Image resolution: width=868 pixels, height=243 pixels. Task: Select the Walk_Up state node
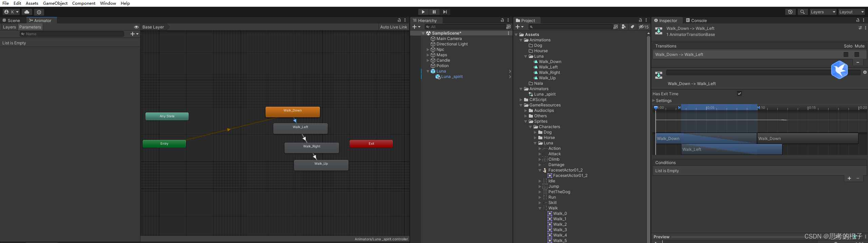[321, 165]
